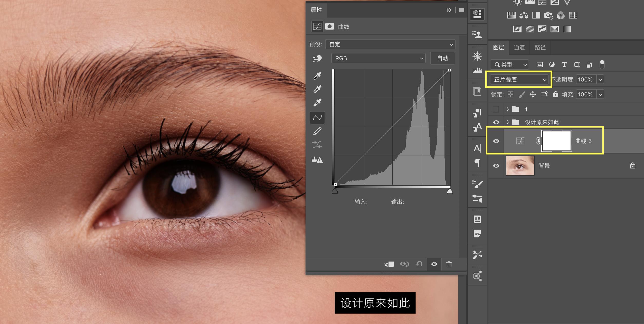Select the 曲线 3 layer mask thumbnail
Screen dimensions: 644x324
pos(556,141)
